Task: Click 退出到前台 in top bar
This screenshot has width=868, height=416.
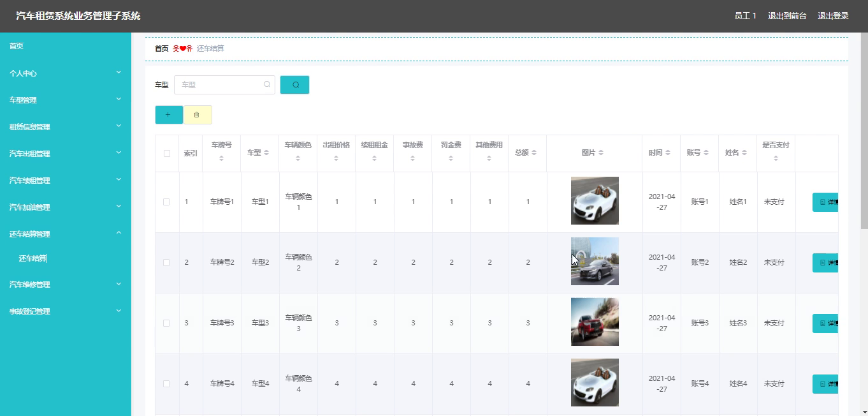Action: (x=787, y=16)
